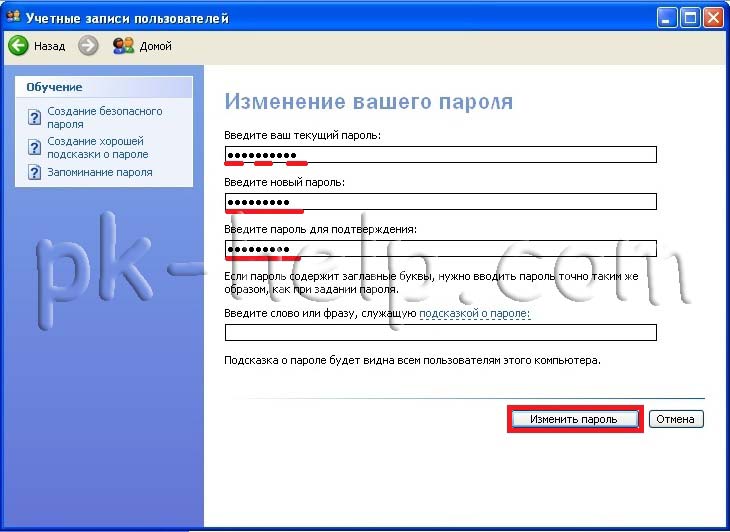Screen dimensions: 730x532
Task: Open the подсказкой о пароле hyperlink
Action: [474, 313]
